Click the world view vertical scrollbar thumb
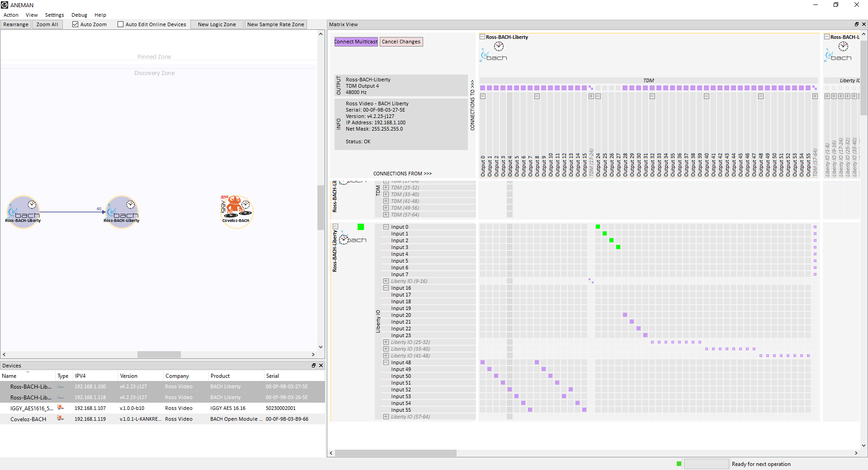The width and height of the screenshot is (868, 470). pos(321,207)
